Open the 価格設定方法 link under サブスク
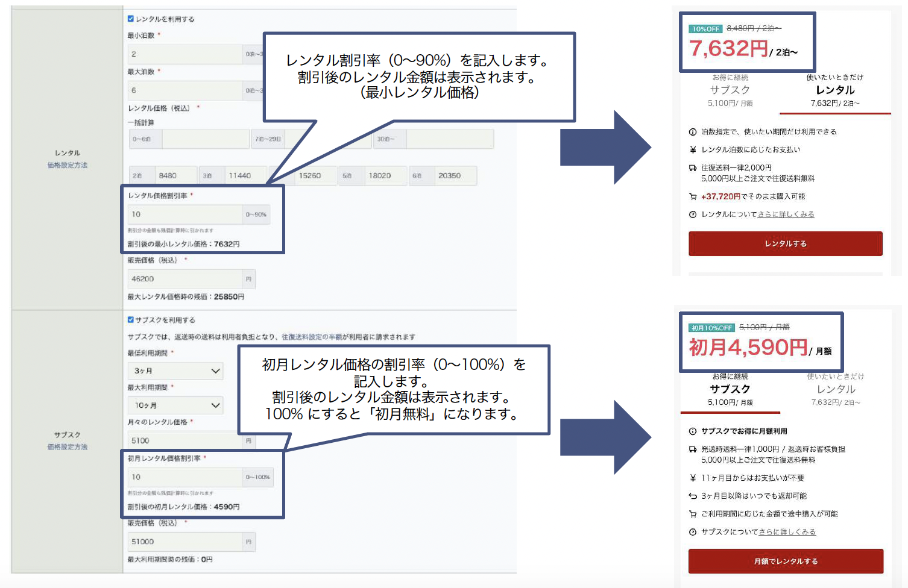Screen dimensions: 908x588 click(68, 447)
